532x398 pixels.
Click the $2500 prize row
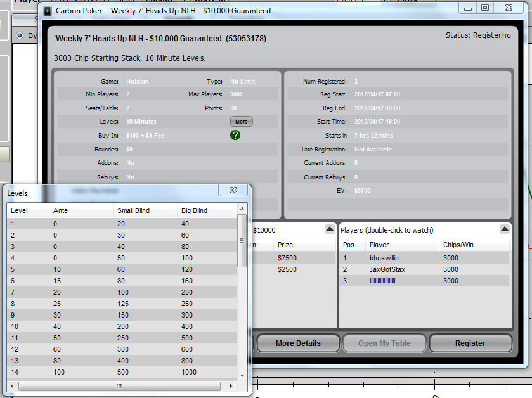294,269
